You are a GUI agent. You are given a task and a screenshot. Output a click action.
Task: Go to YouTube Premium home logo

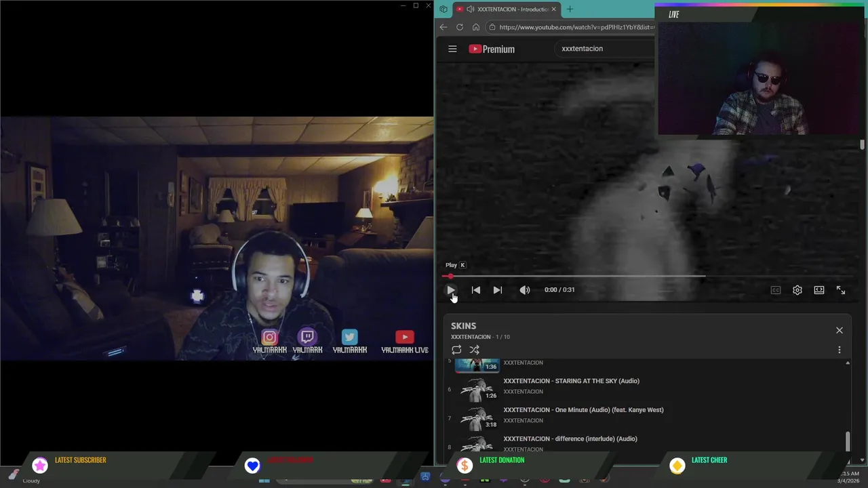pos(492,49)
